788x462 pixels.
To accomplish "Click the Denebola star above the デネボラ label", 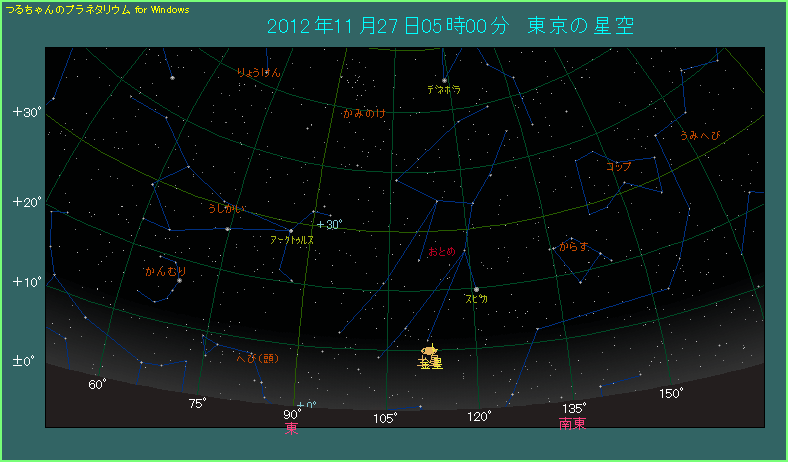I will click(444, 80).
